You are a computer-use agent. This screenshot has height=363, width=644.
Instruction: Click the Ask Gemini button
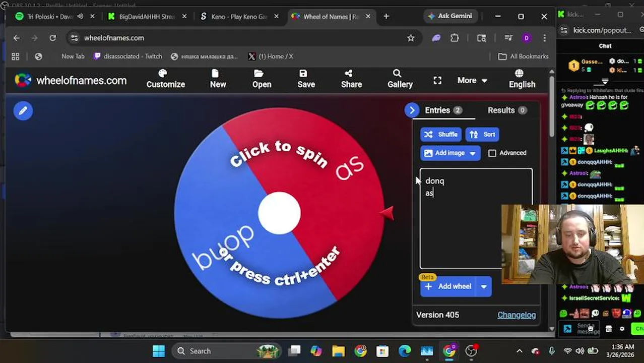pyautogui.click(x=449, y=16)
